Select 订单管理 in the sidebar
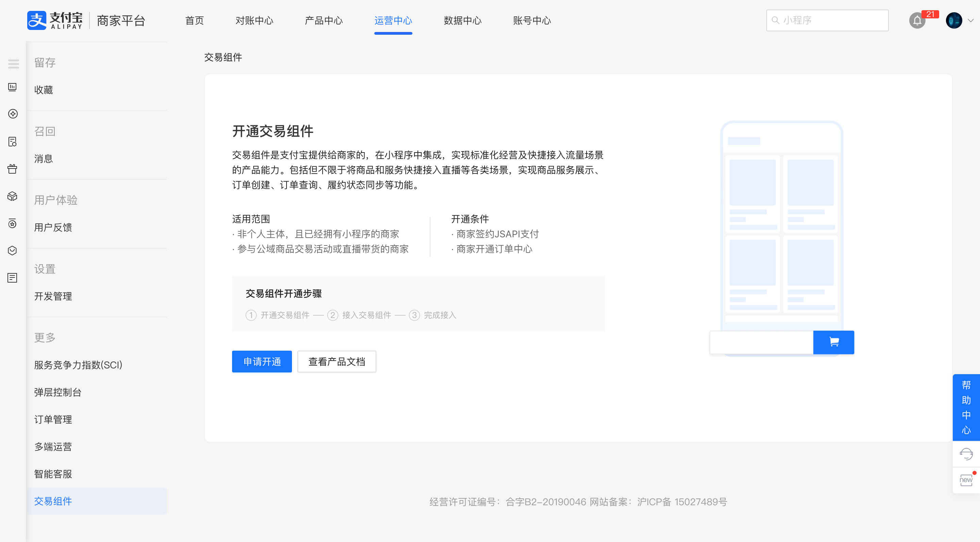Viewport: 980px width, 542px height. pyautogui.click(x=53, y=419)
